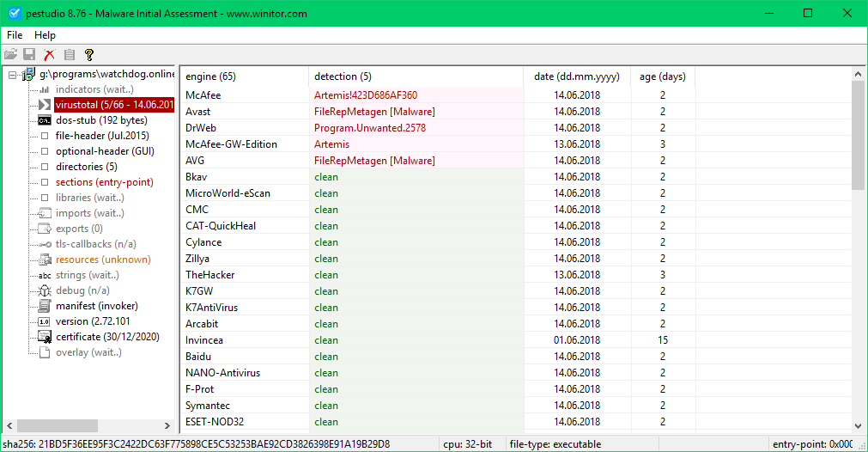868x452 pixels.
Task: Click the manifest document icon
Action: tap(45, 306)
